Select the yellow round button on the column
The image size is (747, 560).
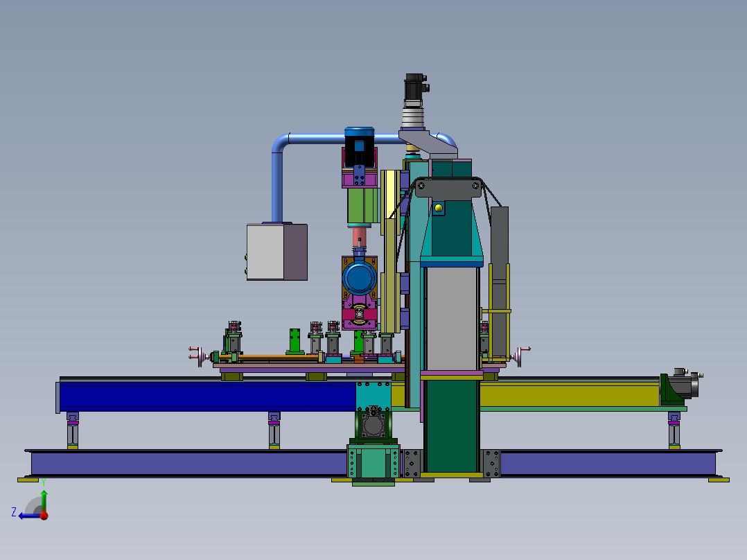438,208
